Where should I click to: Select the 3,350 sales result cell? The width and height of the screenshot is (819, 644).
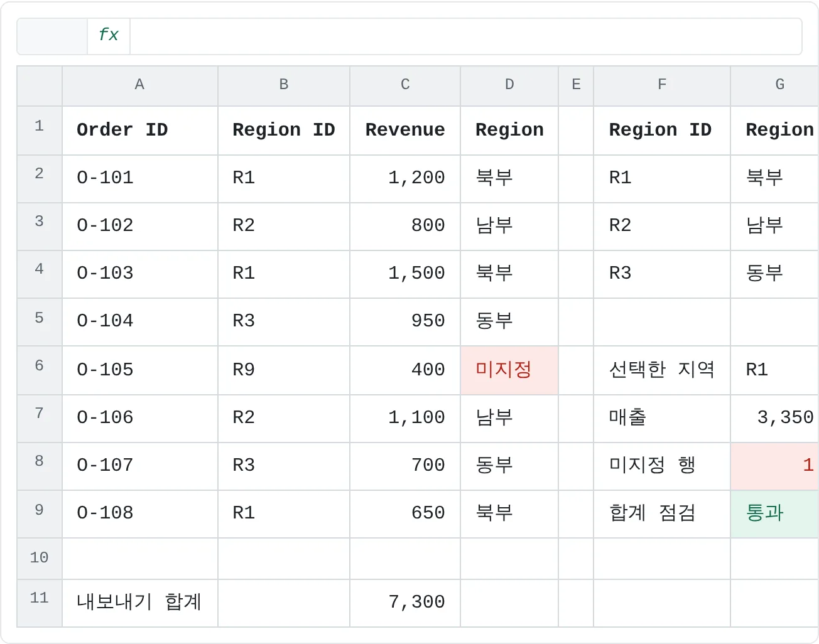(x=774, y=419)
